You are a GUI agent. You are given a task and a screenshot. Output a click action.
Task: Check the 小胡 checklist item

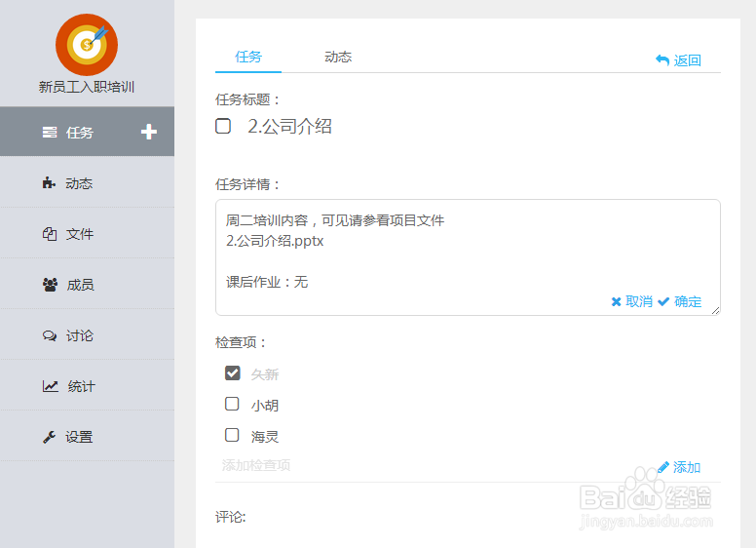232,404
